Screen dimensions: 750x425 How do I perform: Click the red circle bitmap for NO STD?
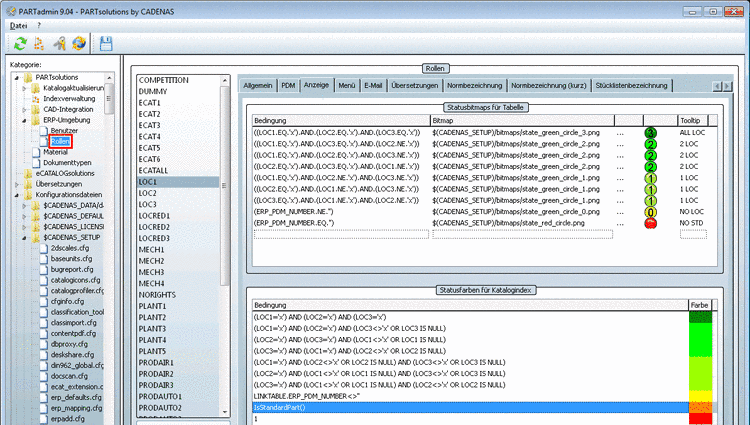click(x=649, y=222)
